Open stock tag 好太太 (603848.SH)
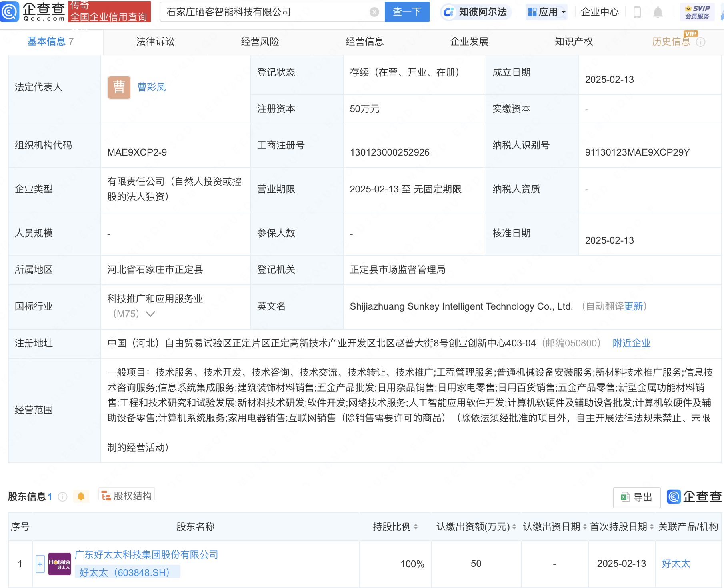 [128, 572]
